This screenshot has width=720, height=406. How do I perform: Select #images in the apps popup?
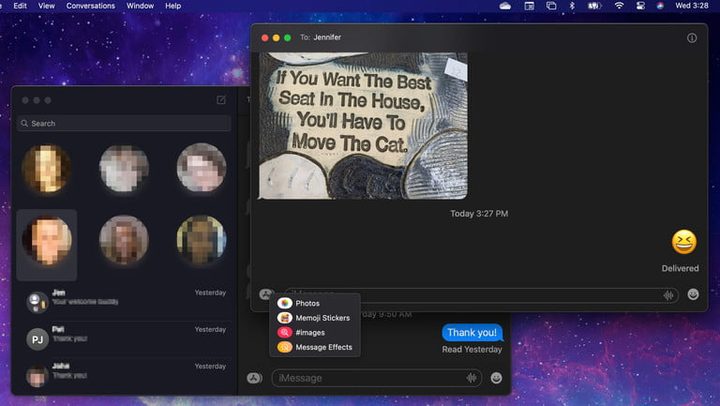click(309, 332)
